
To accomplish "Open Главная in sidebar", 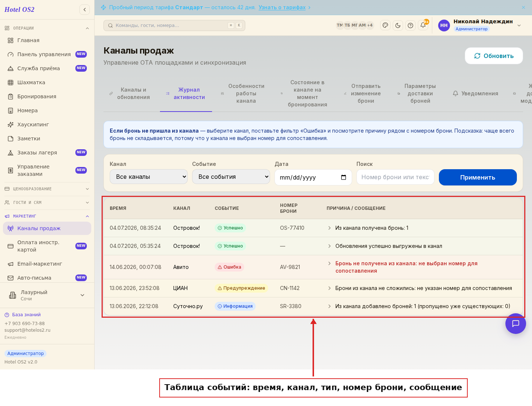I will coord(47,40).
